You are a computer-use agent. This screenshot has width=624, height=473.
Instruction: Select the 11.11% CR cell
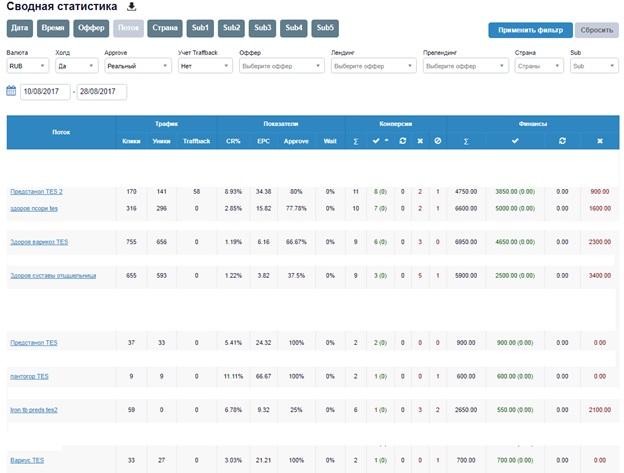coord(233,376)
